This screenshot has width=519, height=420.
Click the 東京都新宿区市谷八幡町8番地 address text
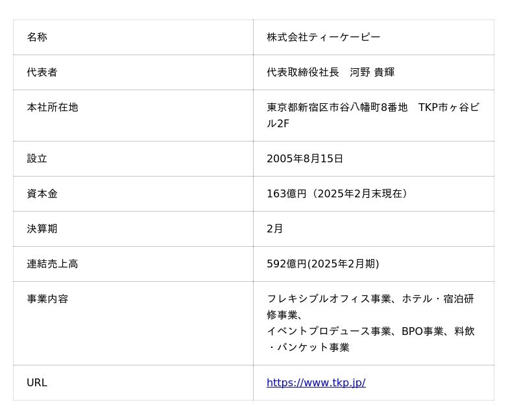pyautogui.click(x=337, y=107)
